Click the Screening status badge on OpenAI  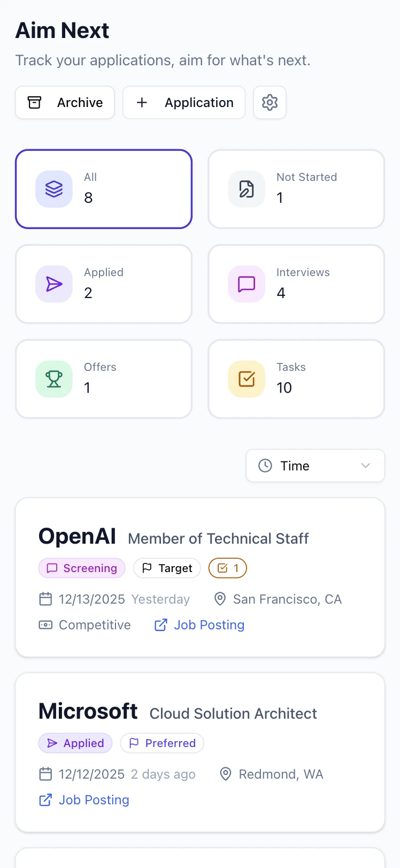click(82, 568)
